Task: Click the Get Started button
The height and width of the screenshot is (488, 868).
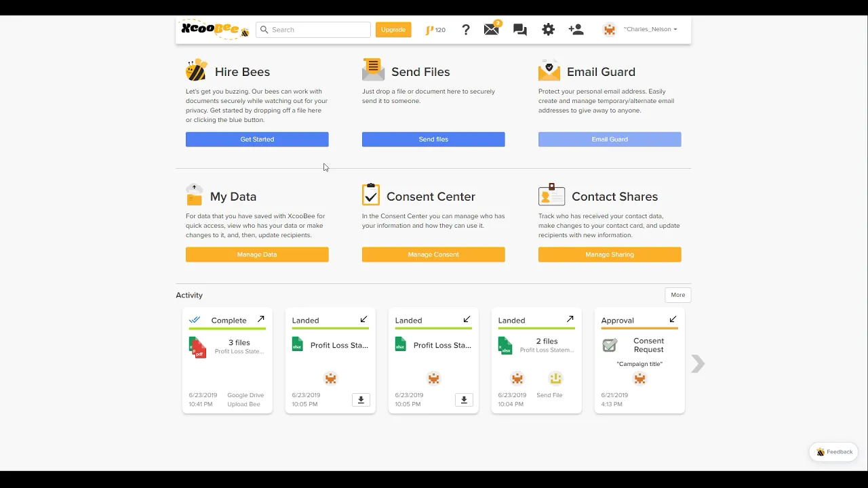Action: (257, 139)
